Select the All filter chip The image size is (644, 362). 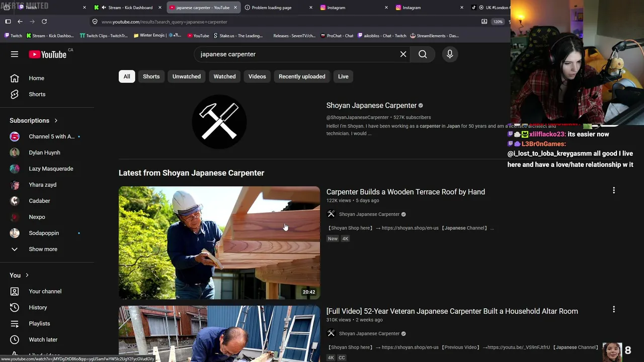[x=127, y=76]
